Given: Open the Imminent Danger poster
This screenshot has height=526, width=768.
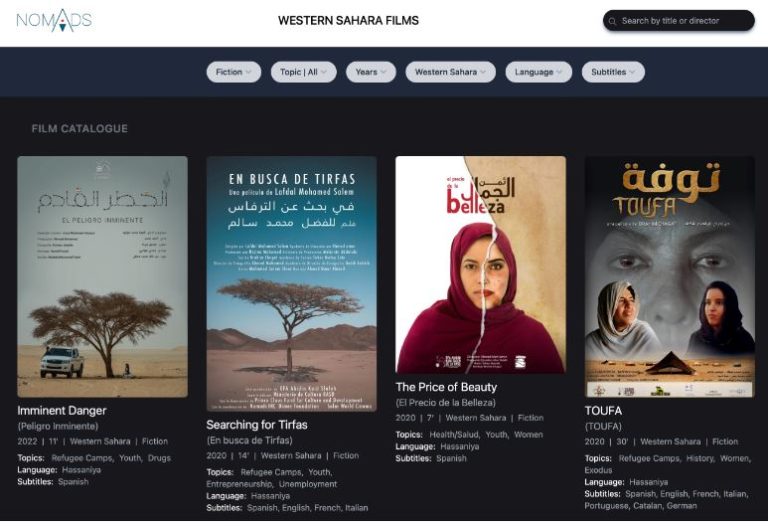Looking at the screenshot, I should tap(102, 276).
